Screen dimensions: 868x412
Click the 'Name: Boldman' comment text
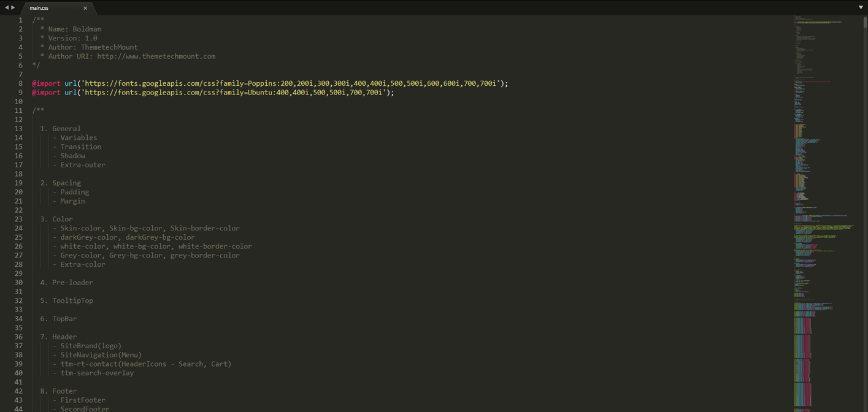tap(75, 29)
